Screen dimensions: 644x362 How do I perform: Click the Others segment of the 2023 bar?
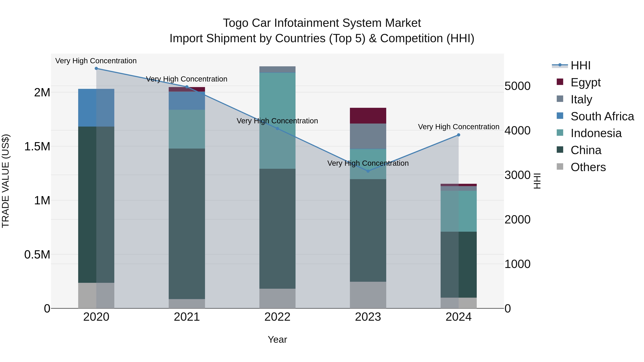368,295
